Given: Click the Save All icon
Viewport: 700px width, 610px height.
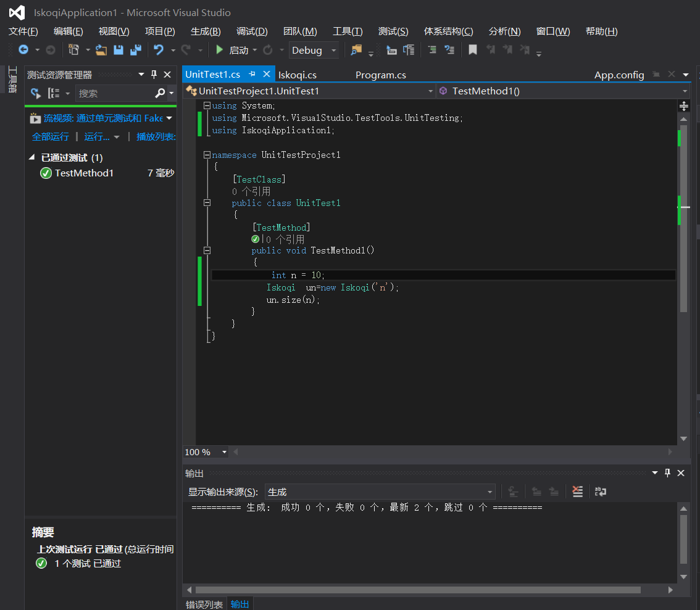Looking at the screenshot, I should [x=136, y=50].
